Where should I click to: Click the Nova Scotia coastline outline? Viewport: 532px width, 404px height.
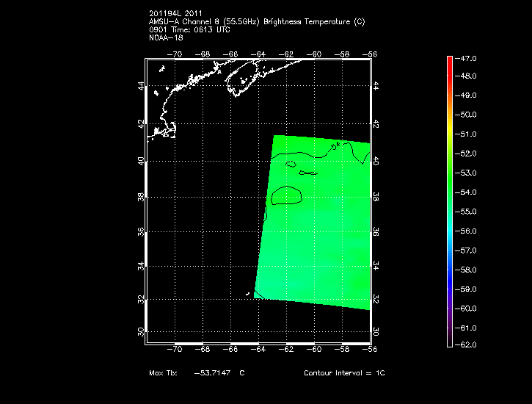tap(243, 77)
